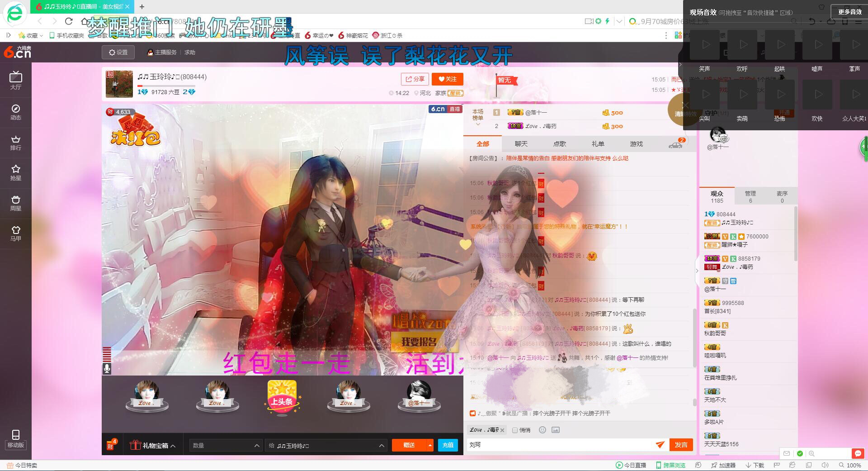Open the 马甲 shirt icon in sidebar

[16, 233]
